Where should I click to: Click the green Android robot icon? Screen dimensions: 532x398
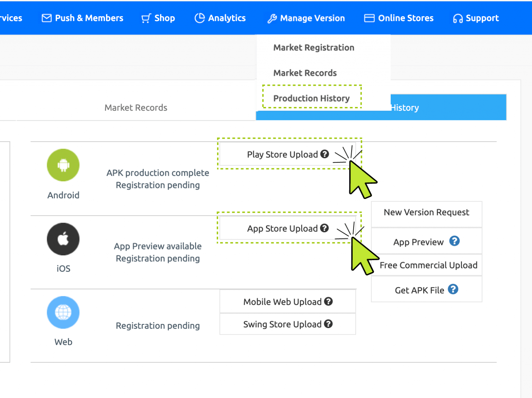[x=63, y=165]
